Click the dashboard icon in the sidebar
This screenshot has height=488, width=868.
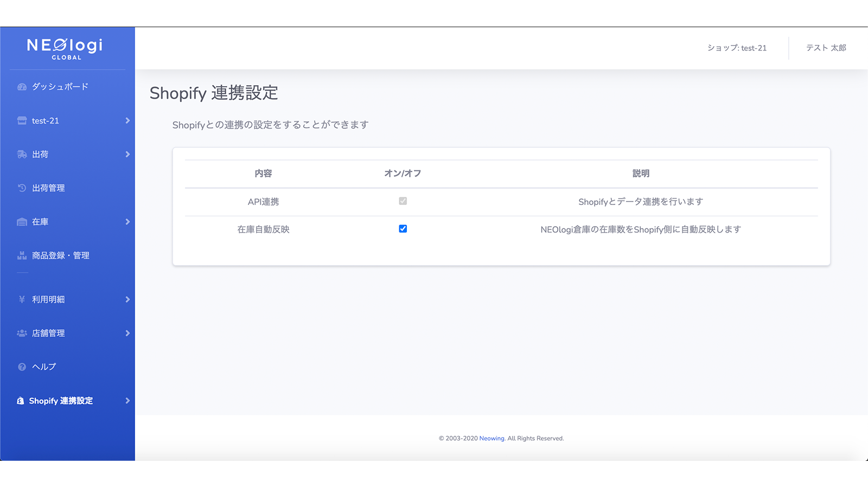point(21,86)
